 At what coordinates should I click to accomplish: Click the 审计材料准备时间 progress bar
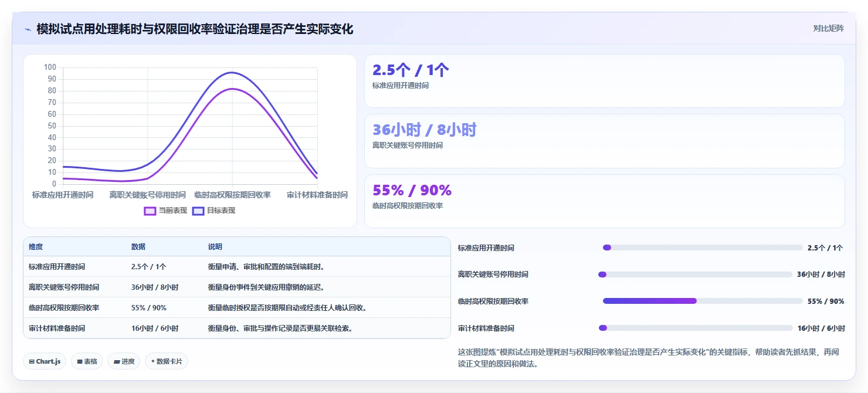[696, 328]
